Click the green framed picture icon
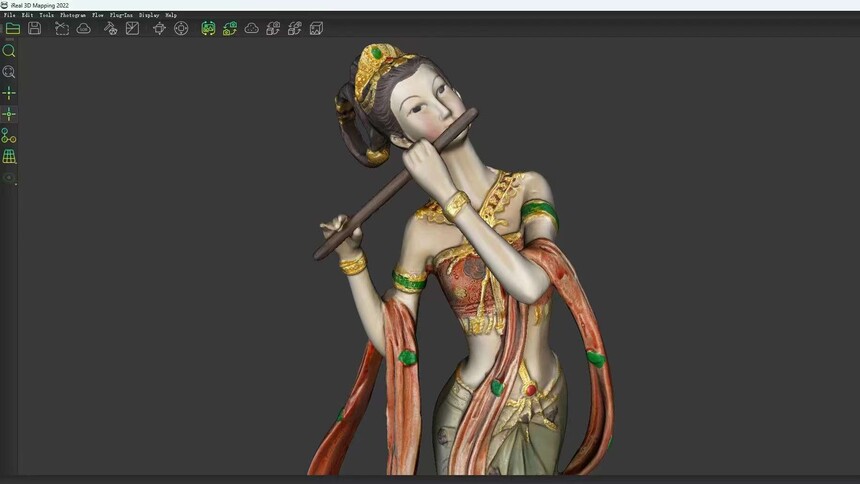860x484 pixels. [208, 28]
